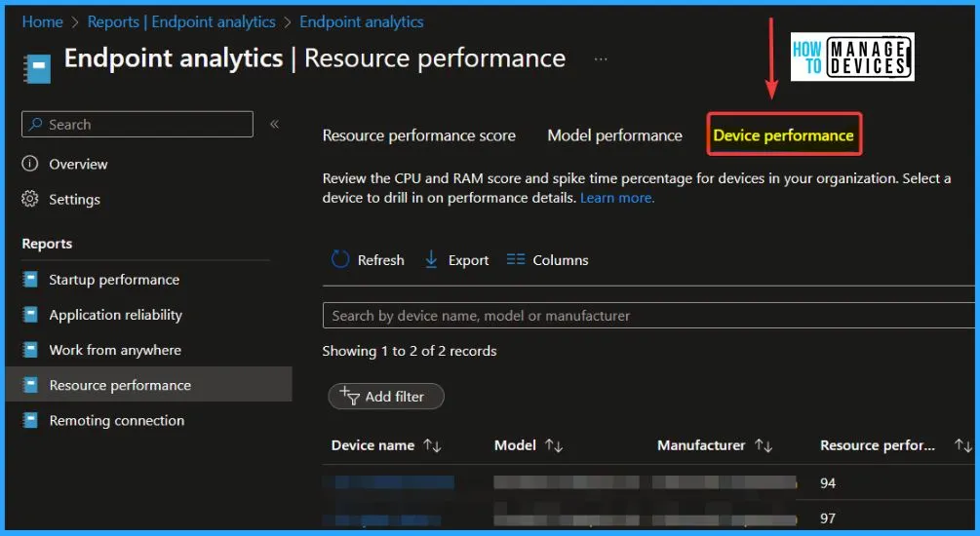
Task: Go to Reports | Endpoint analytics breadcrumb
Action: coord(181,21)
